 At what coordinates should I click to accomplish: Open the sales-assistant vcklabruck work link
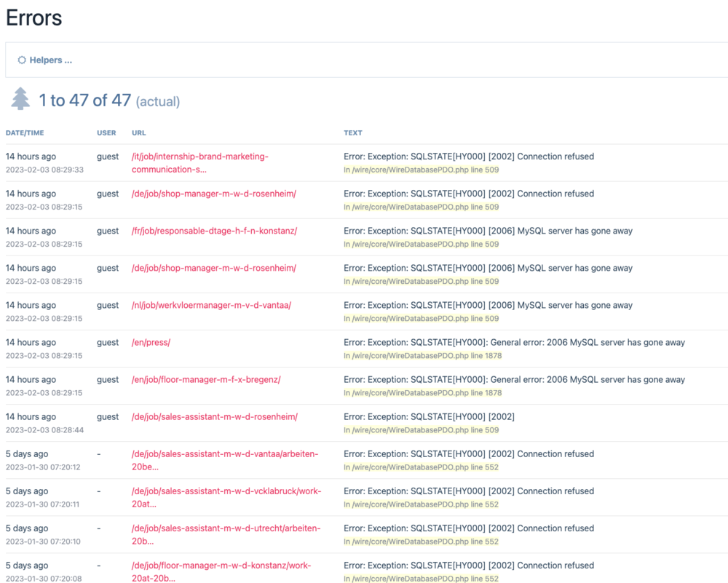point(226,497)
